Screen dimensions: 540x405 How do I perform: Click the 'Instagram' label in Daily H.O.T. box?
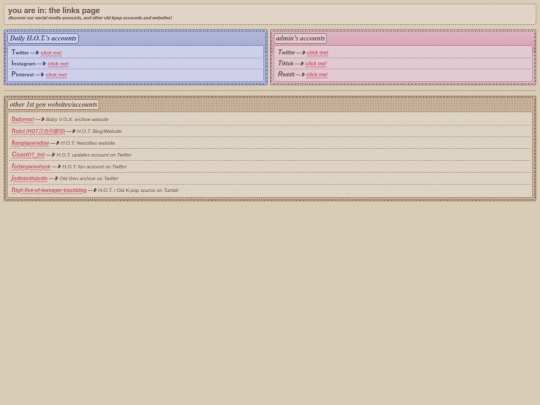23,63
